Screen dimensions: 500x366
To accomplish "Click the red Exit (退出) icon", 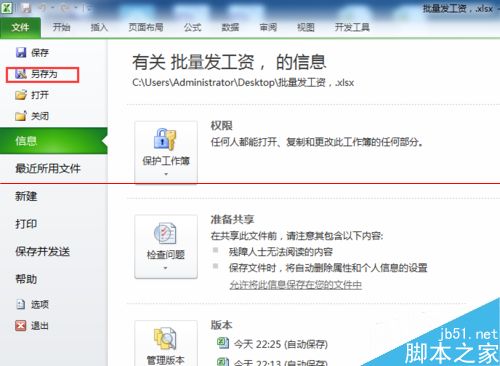I will (x=21, y=325).
